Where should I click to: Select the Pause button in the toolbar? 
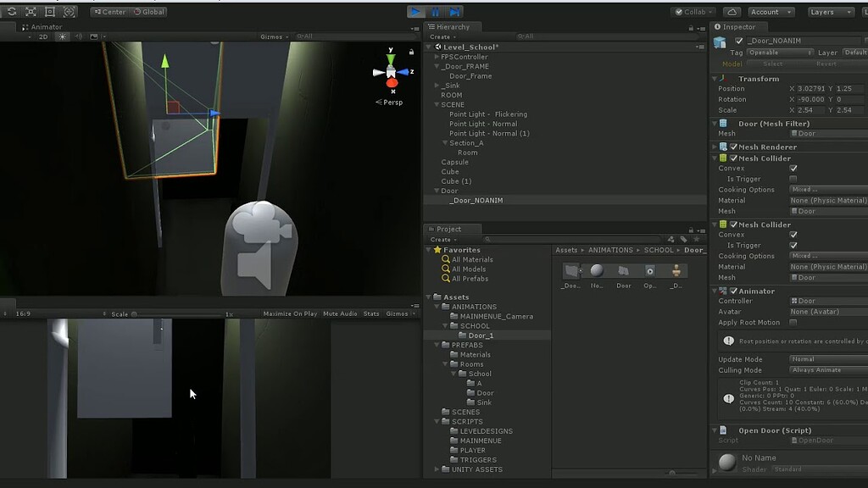coord(434,11)
